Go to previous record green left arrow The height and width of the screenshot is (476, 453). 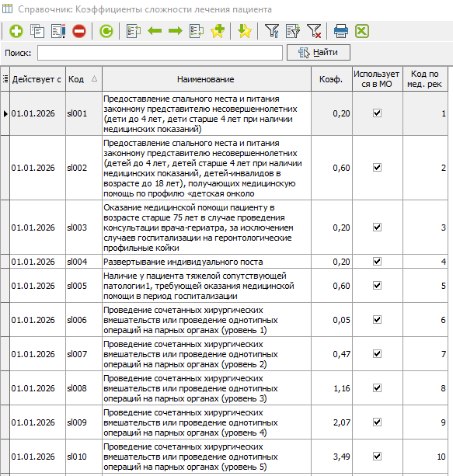[155, 31]
